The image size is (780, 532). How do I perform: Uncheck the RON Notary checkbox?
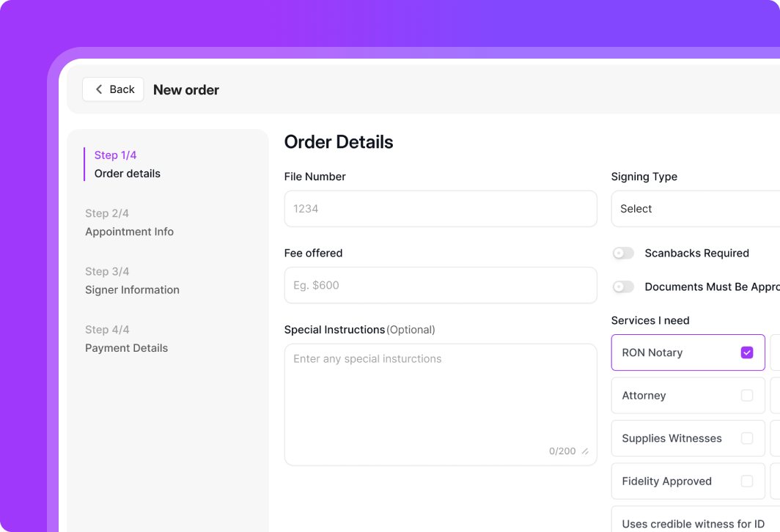point(747,352)
